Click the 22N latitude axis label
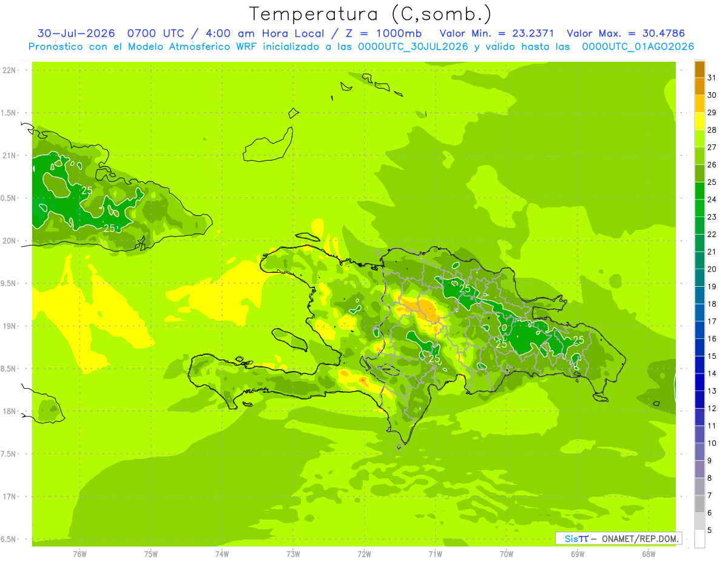This screenshot has width=728, height=562. coord(9,70)
